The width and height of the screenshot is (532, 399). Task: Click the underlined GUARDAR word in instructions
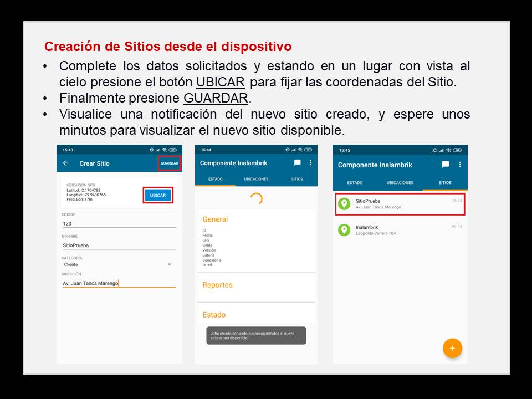click(216, 98)
